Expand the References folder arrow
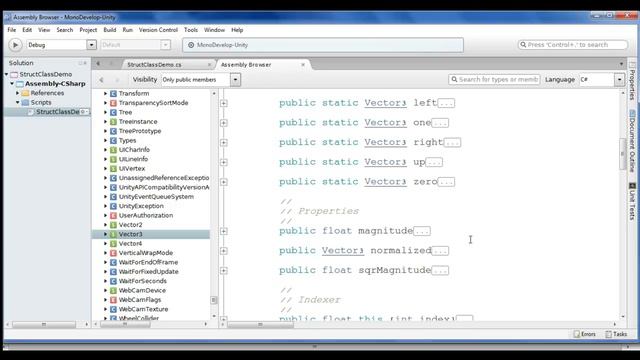Screen dimensions: 640x360 pos(18,93)
